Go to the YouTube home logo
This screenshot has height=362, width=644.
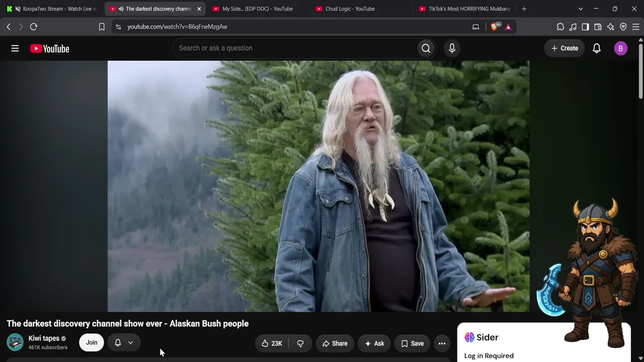(x=49, y=49)
